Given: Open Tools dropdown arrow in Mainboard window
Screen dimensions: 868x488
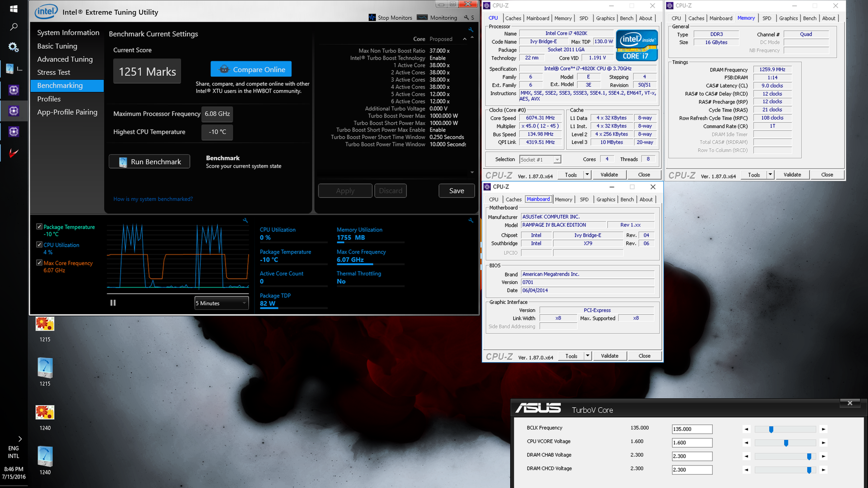Looking at the screenshot, I should click(x=588, y=356).
